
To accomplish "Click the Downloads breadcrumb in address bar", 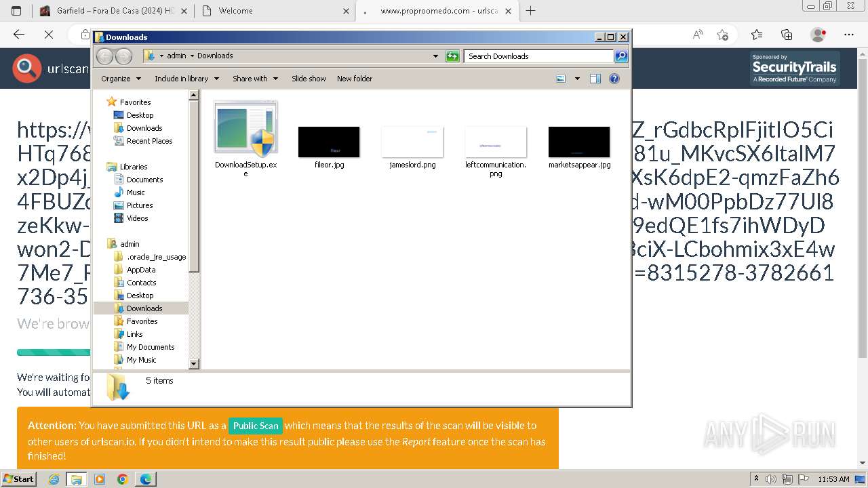I will 215,56.
